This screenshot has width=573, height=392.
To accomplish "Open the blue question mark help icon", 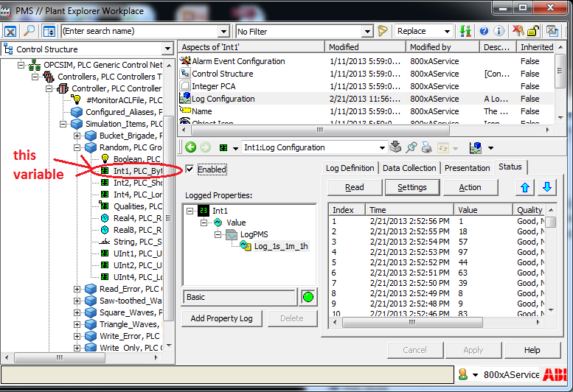I will [x=484, y=31].
